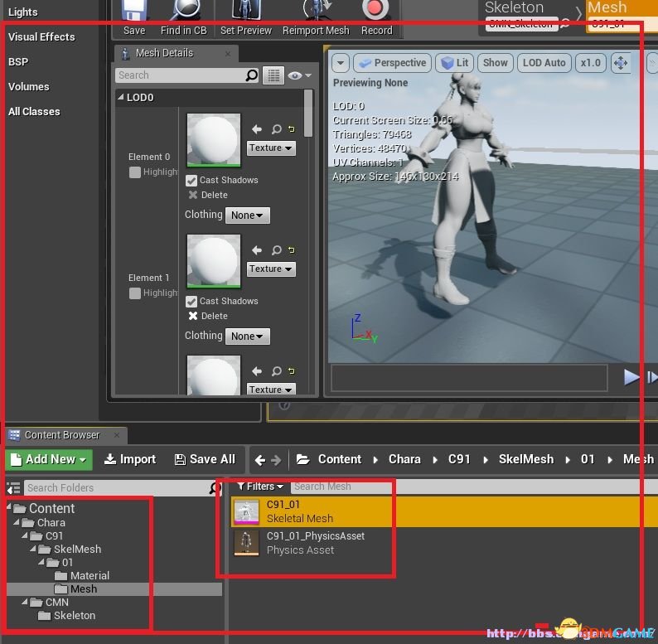Delete the Element 1 material slot
The width and height of the screenshot is (658, 644).
[x=208, y=316]
